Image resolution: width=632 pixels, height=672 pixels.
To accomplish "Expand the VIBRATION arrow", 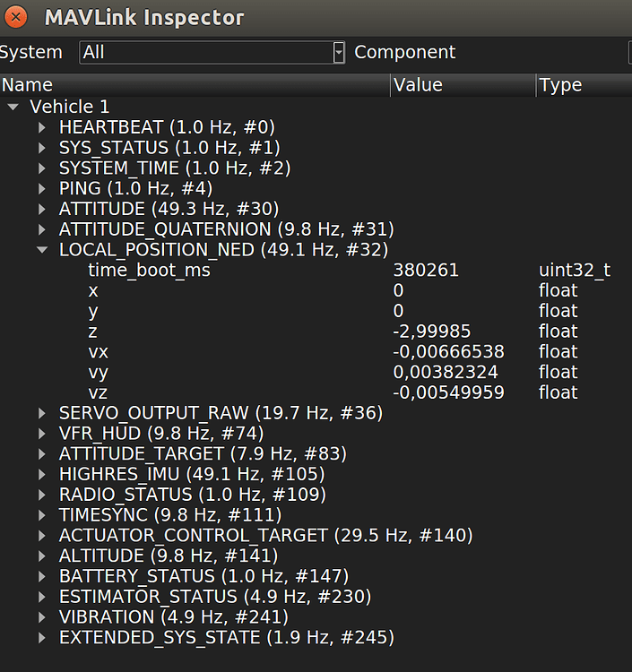I will click(x=42, y=617).
